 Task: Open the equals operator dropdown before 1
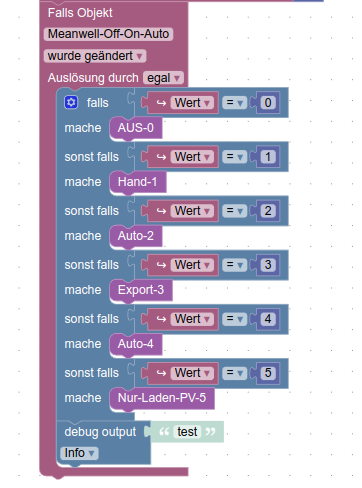pos(235,157)
